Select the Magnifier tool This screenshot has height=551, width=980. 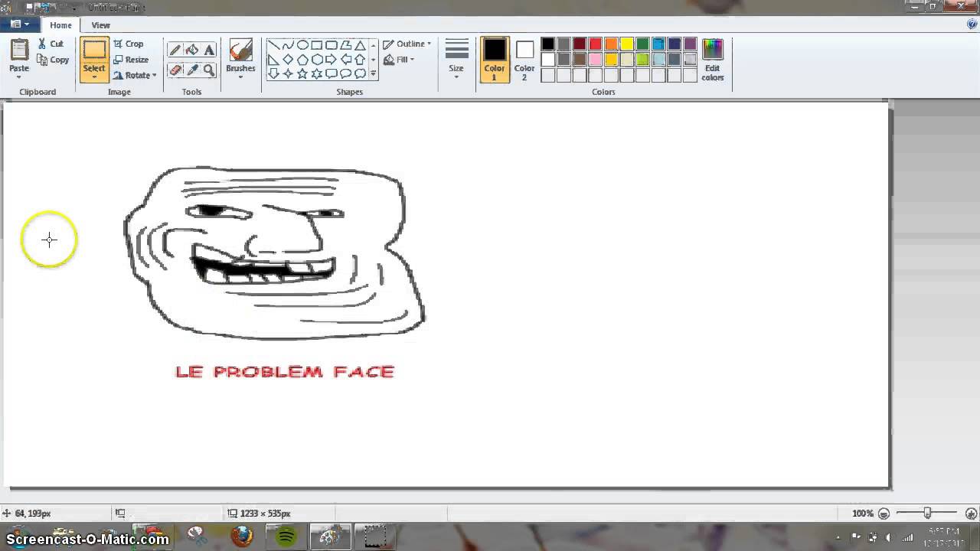click(209, 70)
